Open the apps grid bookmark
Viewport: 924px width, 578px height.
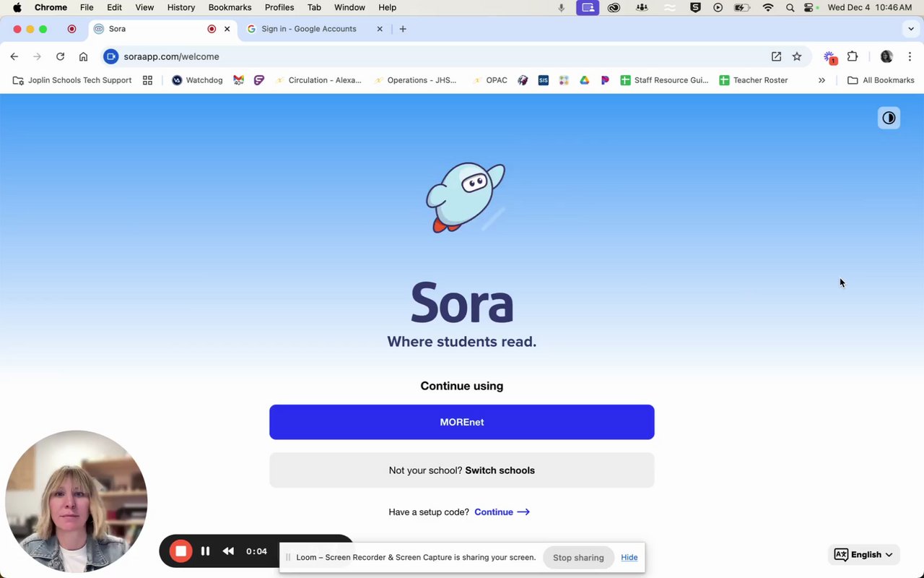(x=148, y=80)
